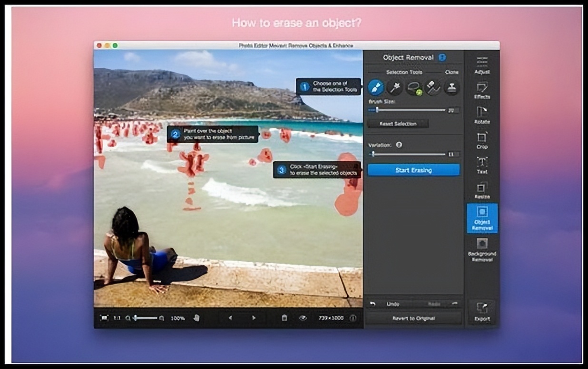The height and width of the screenshot is (369, 588).
Task: Click Undo in the bottom panel
Action: (388, 304)
